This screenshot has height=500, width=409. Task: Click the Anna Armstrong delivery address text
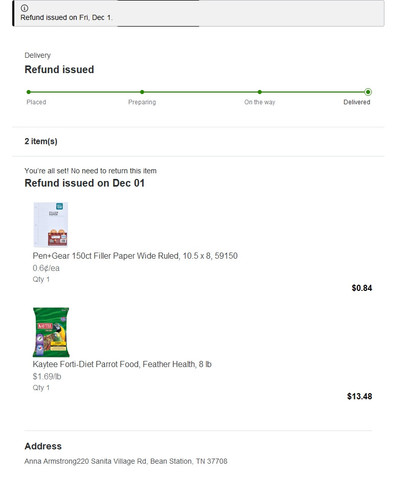click(126, 461)
